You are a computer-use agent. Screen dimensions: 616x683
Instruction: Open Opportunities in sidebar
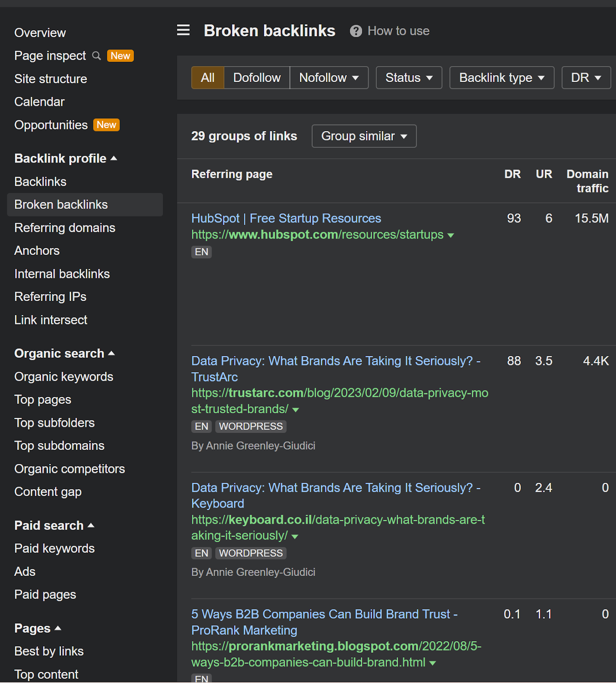[x=51, y=125]
